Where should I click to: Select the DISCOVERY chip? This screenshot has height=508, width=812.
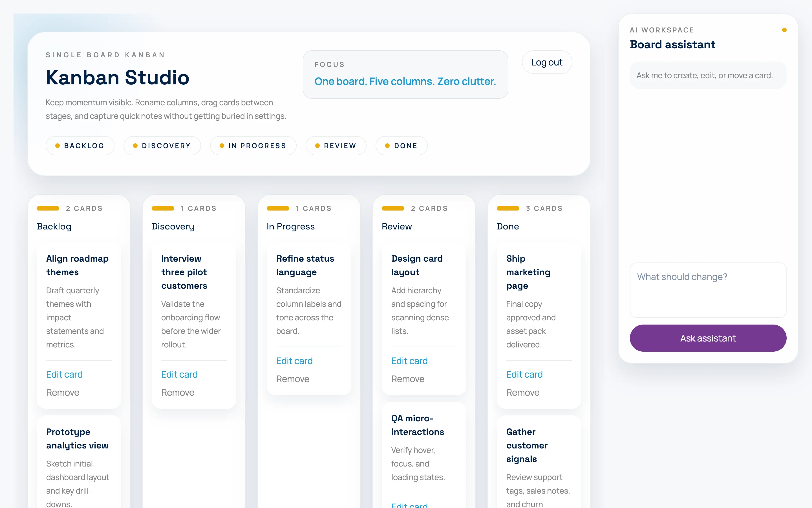point(162,145)
